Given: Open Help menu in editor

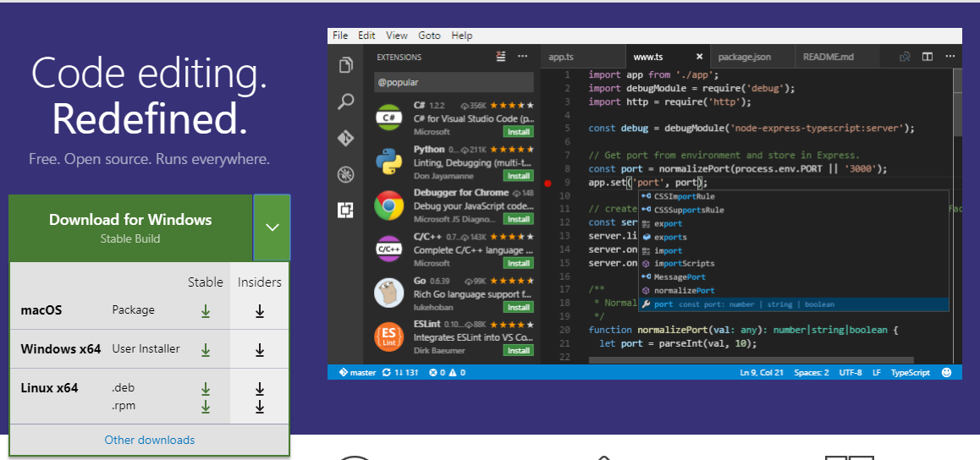Looking at the screenshot, I should click(x=462, y=36).
